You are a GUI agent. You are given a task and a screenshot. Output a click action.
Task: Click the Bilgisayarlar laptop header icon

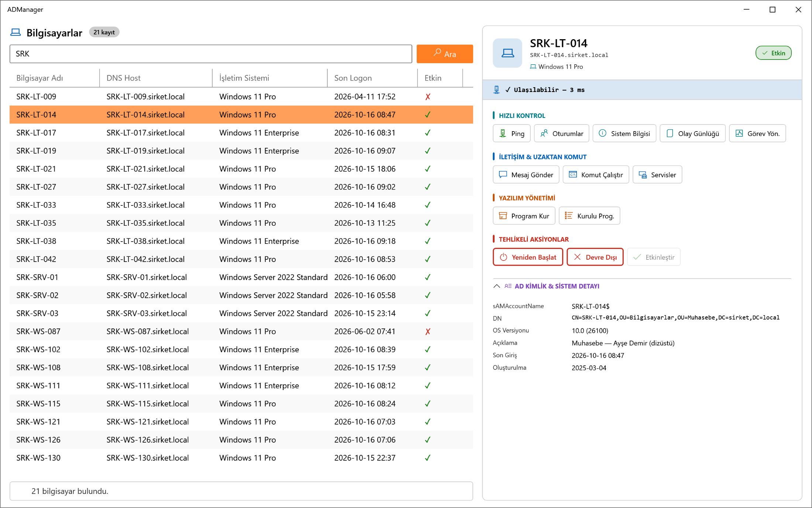coord(16,33)
